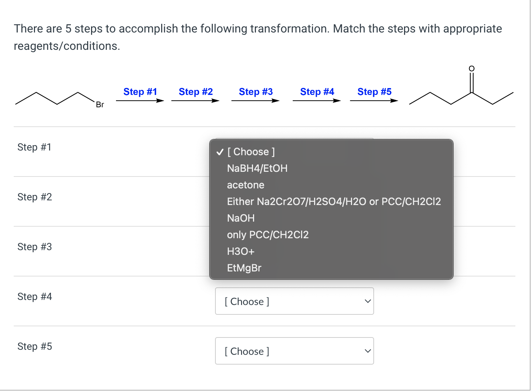Open the Step #4 reagent dropdown
The width and height of the screenshot is (532, 392).
[294, 301]
